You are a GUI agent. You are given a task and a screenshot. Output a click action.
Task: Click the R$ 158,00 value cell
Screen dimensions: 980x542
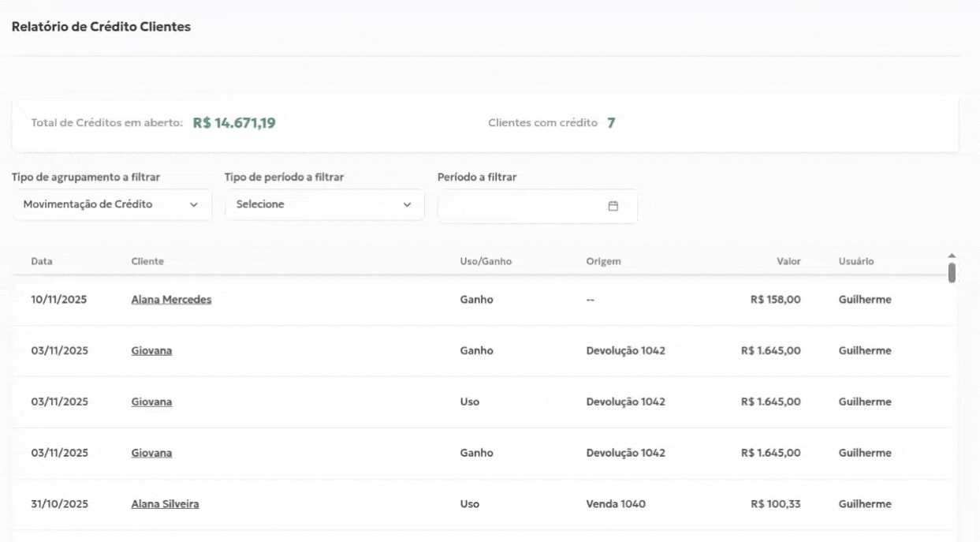(776, 300)
